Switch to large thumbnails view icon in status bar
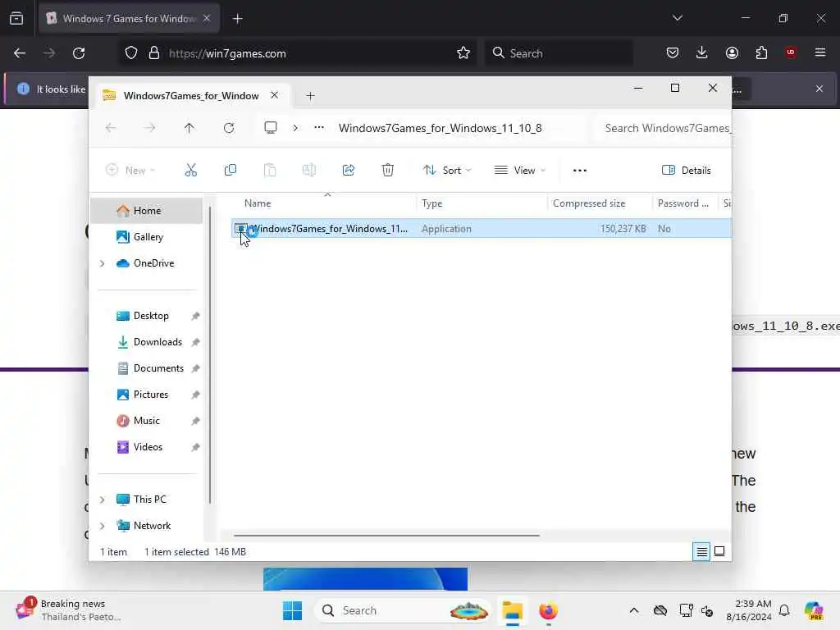The width and height of the screenshot is (840, 630). 719,551
